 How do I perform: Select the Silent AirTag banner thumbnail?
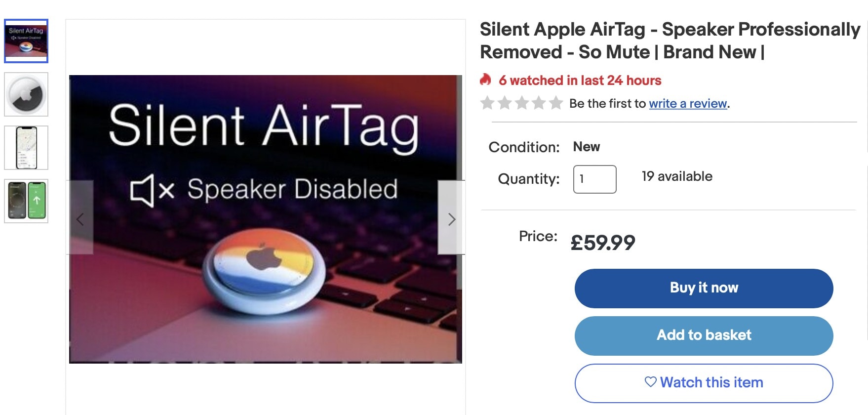click(26, 41)
